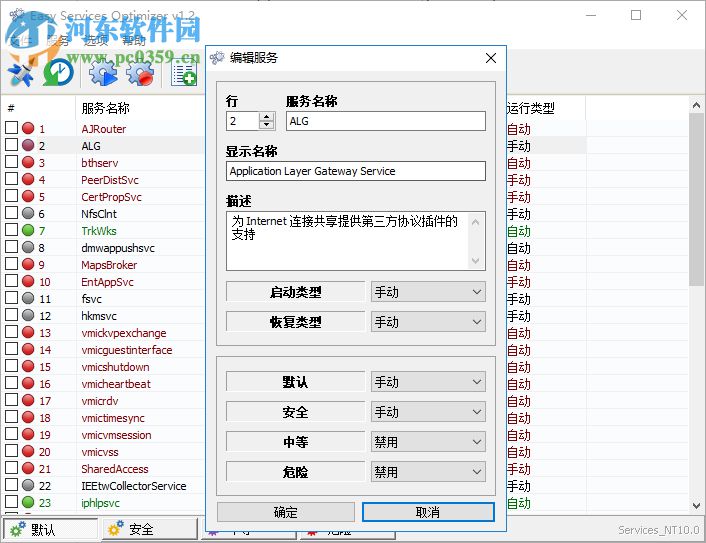Screen dimensions: 706x543
Task: Click the green status dot of TrkWks
Action: click(28, 230)
